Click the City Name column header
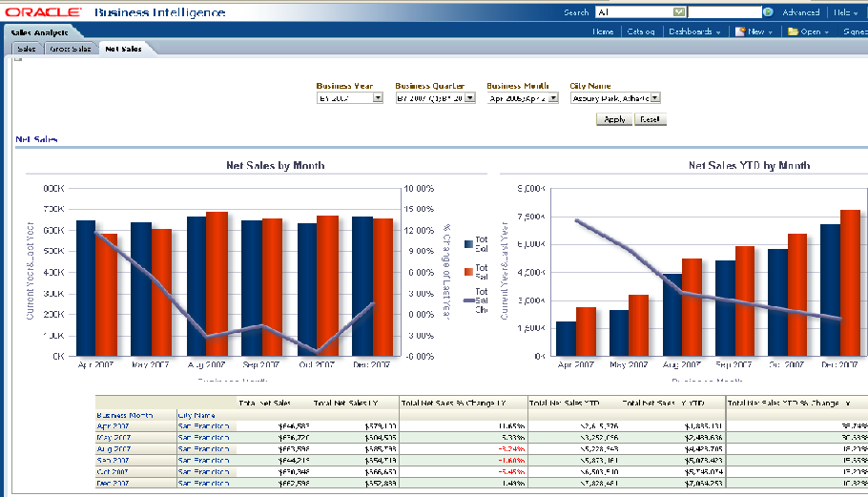The width and height of the screenshot is (868, 497). tap(196, 415)
